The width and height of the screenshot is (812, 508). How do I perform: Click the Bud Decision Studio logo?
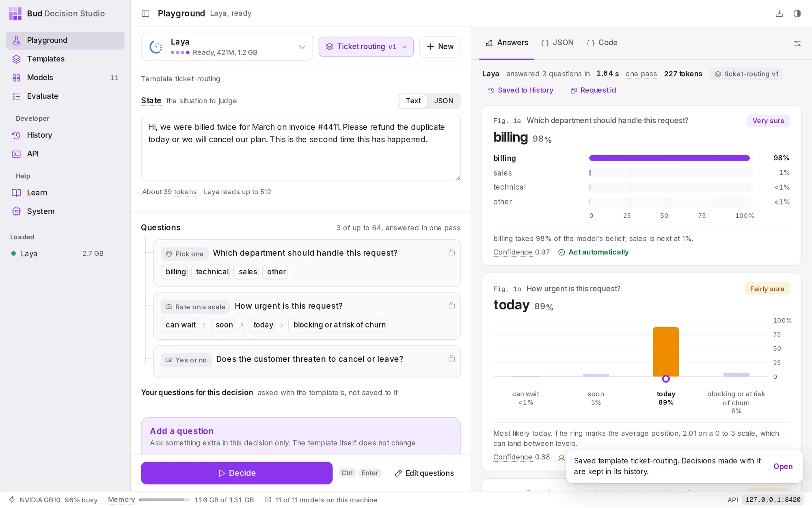15,13
